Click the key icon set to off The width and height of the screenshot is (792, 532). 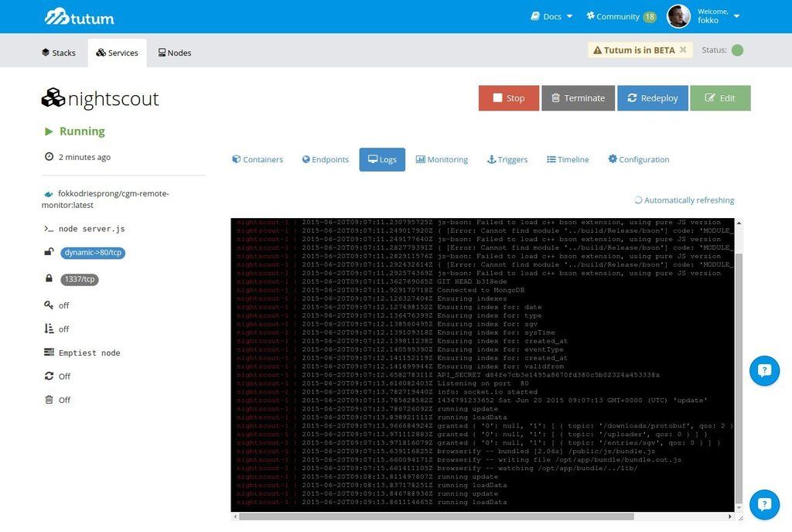[49, 305]
